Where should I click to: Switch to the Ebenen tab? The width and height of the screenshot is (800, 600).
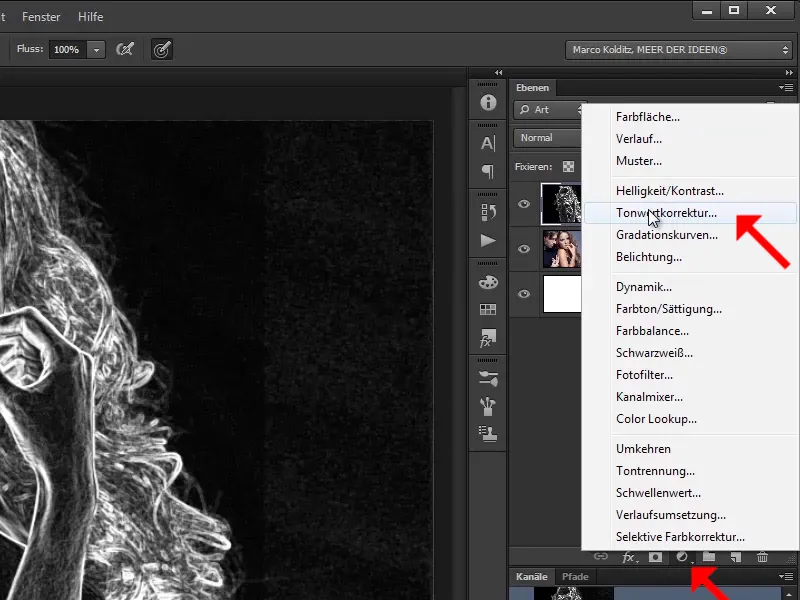coord(532,88)
